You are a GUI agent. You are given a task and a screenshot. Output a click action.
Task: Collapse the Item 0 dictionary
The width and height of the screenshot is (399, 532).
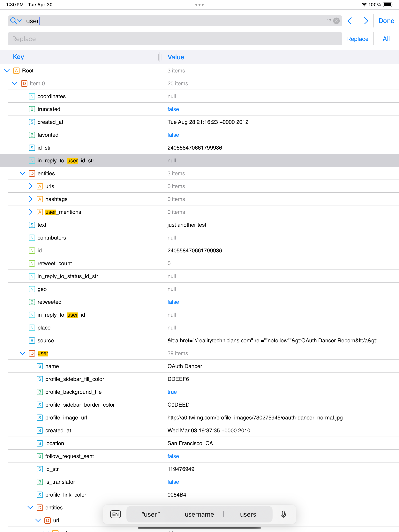coord(15,84)
